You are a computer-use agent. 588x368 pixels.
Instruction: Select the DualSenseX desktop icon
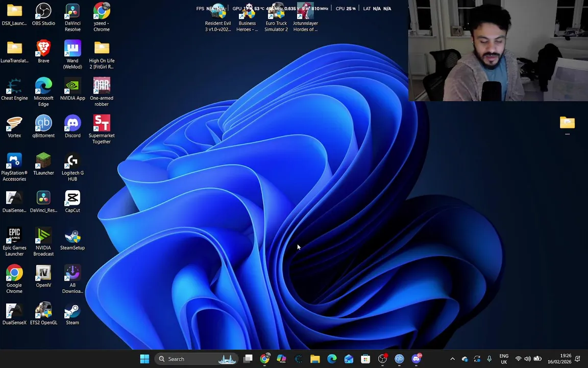click(14, 315)
